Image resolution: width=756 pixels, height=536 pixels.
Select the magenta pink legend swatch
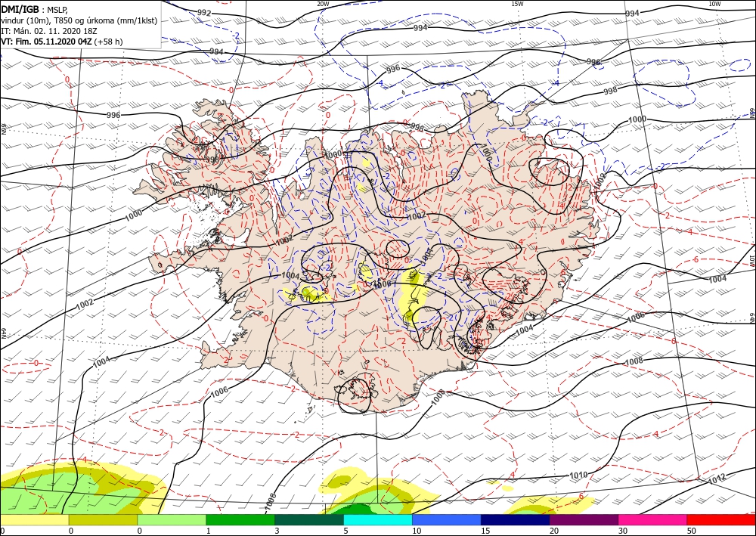(653, 519)
